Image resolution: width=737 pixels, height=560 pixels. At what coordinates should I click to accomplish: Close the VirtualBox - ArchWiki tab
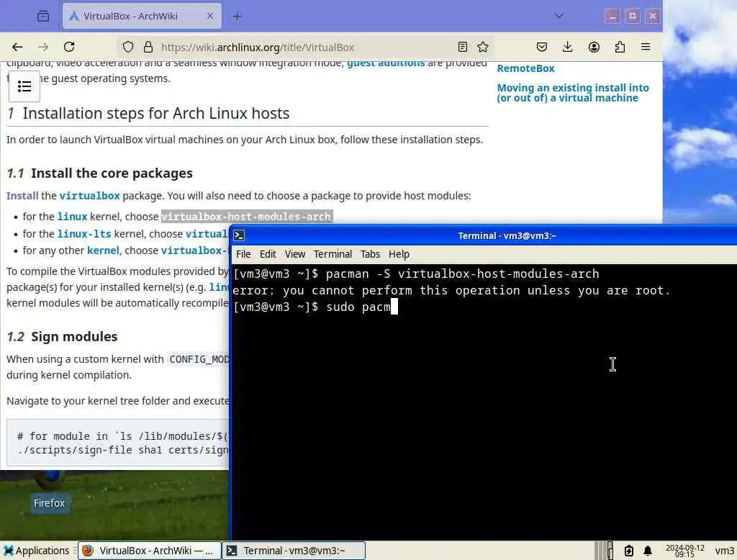click(x=209, y=16)
